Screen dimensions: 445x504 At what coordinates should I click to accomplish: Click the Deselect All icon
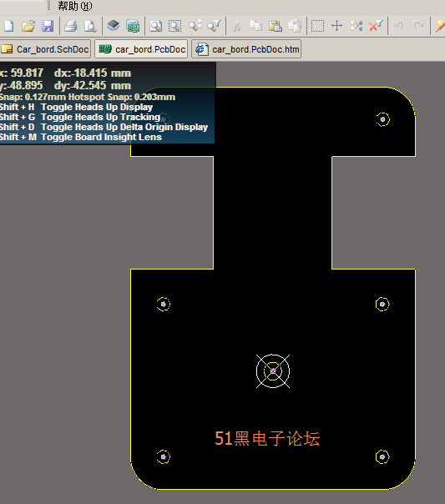357,26
